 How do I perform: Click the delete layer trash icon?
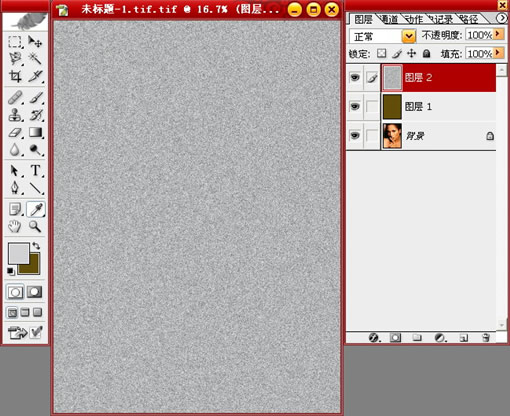pyautogui.click(x=486, y=338)
